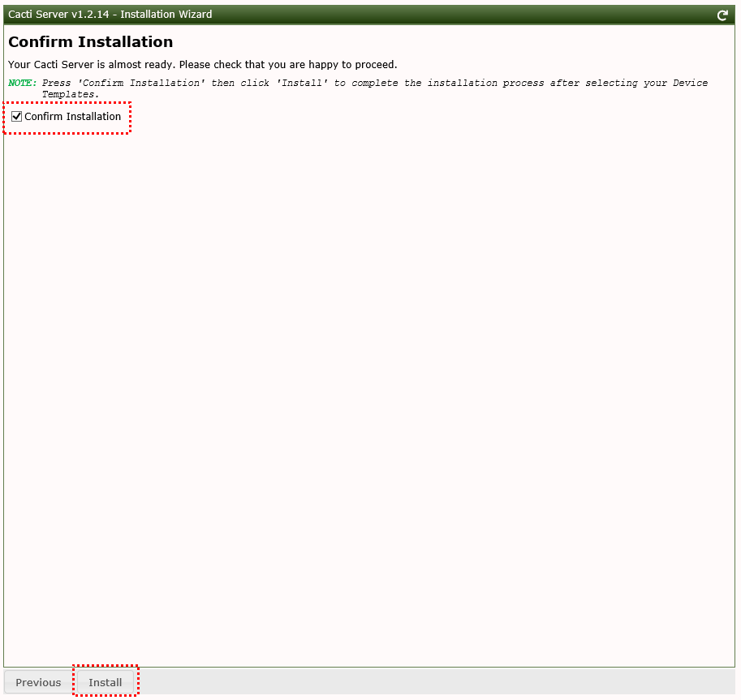This screenshot has height=700, width=741.
Task: Go back with the Previous button
Action: [38, 682]
